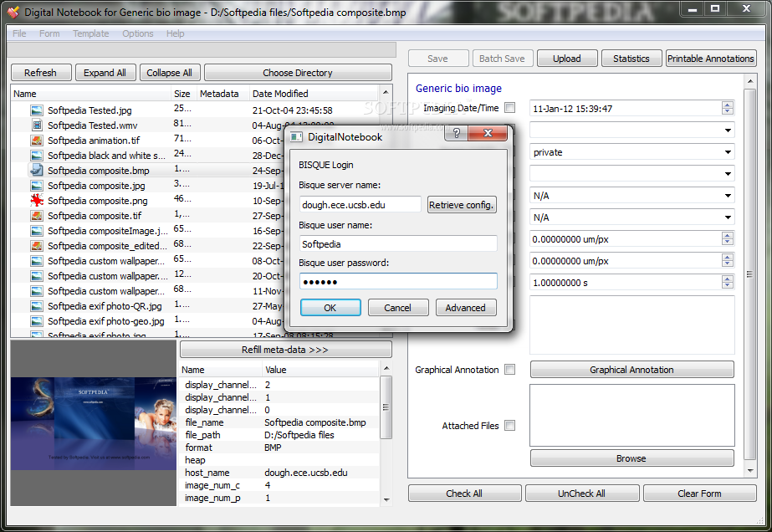
Task: Click 'host_name' row in metadata table
Action: click(x=279, y=473)
